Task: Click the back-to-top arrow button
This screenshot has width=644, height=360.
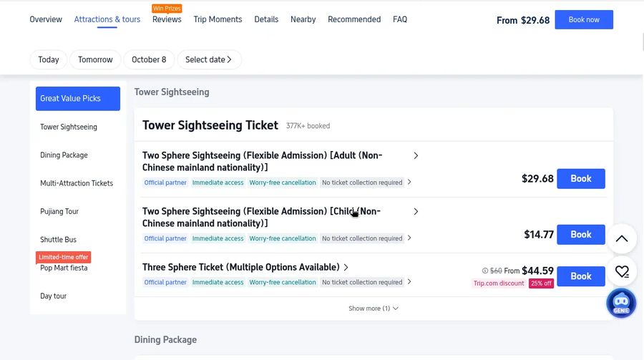Action: pos(622,239)
